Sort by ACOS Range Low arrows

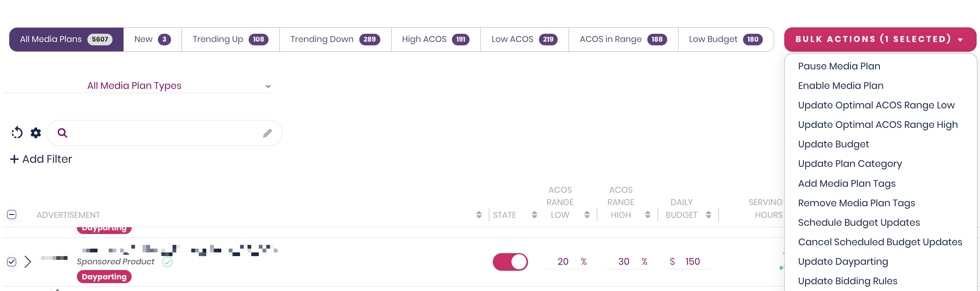(x=587, y=215)
